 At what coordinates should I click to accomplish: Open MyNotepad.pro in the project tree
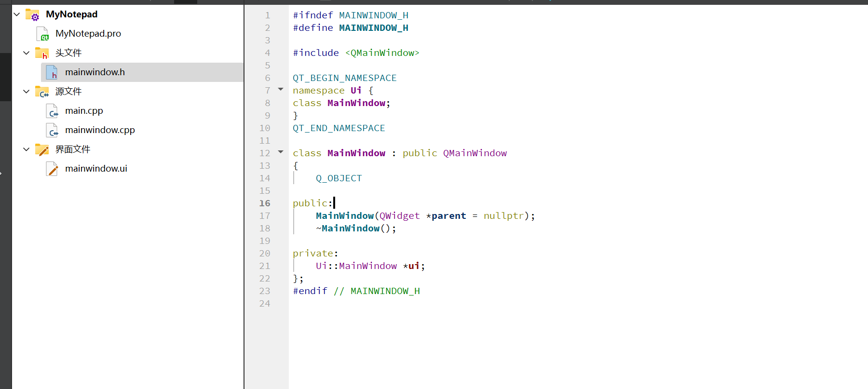pyautogui.click(x=88, y=34)
